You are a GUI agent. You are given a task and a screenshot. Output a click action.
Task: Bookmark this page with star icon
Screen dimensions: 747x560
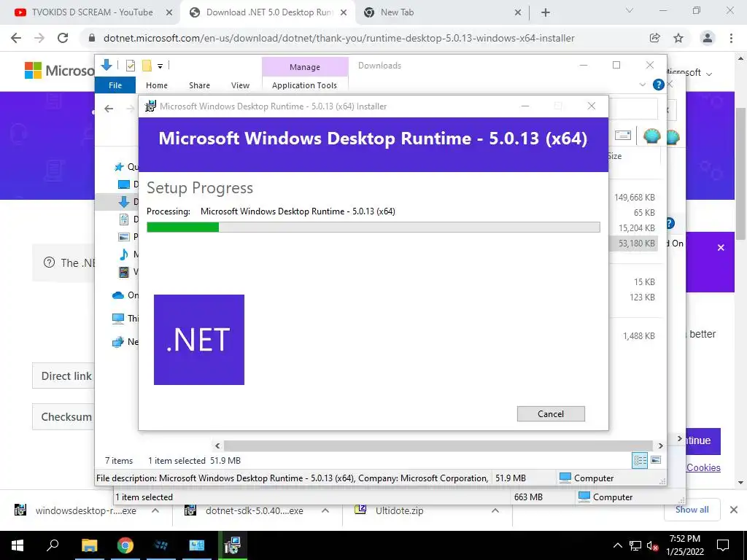678,38
